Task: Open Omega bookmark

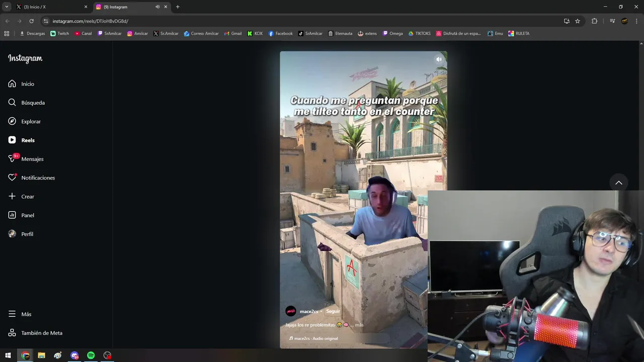Action: coord(393,34)
